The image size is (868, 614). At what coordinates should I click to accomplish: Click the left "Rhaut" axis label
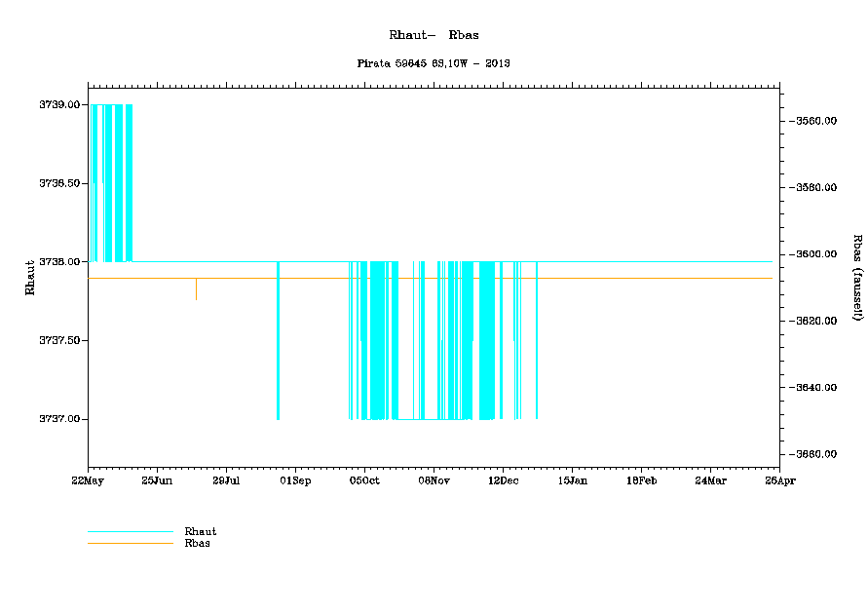click(x=30, y=277)
